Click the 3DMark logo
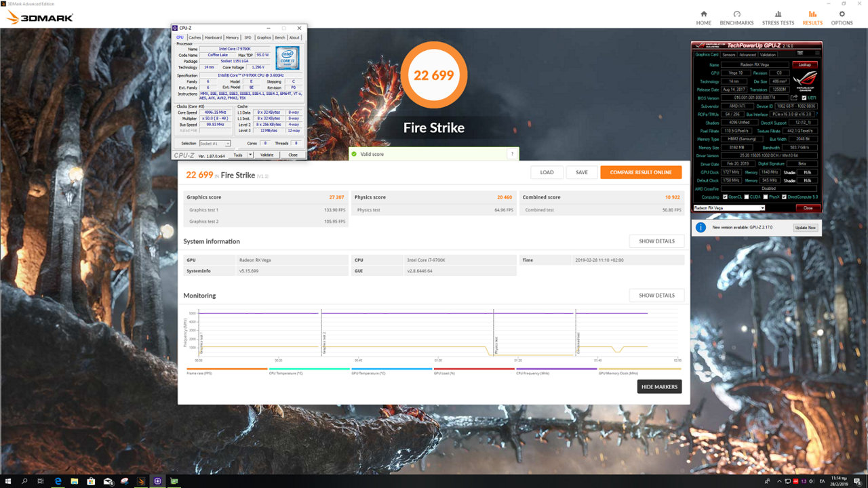 click(x=40, y=18)
